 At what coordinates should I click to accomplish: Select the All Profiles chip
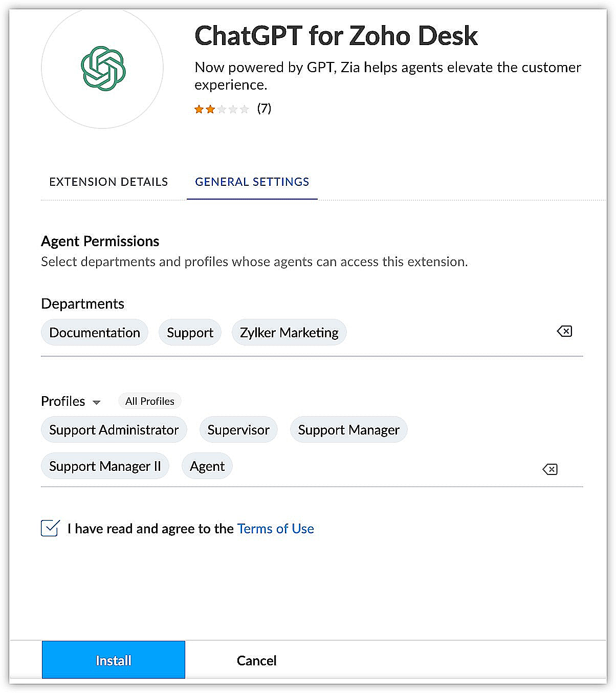click(x=150, y=401)
